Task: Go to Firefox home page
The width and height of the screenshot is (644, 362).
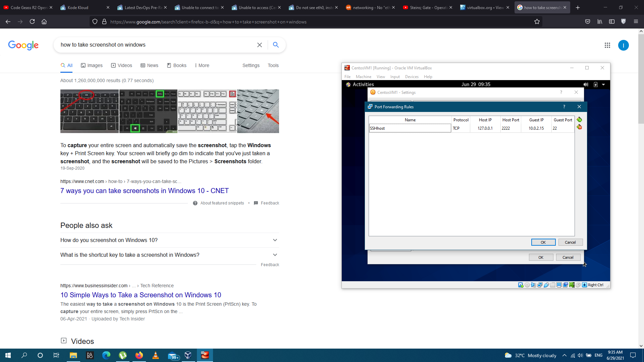Action: pos(44,22)
